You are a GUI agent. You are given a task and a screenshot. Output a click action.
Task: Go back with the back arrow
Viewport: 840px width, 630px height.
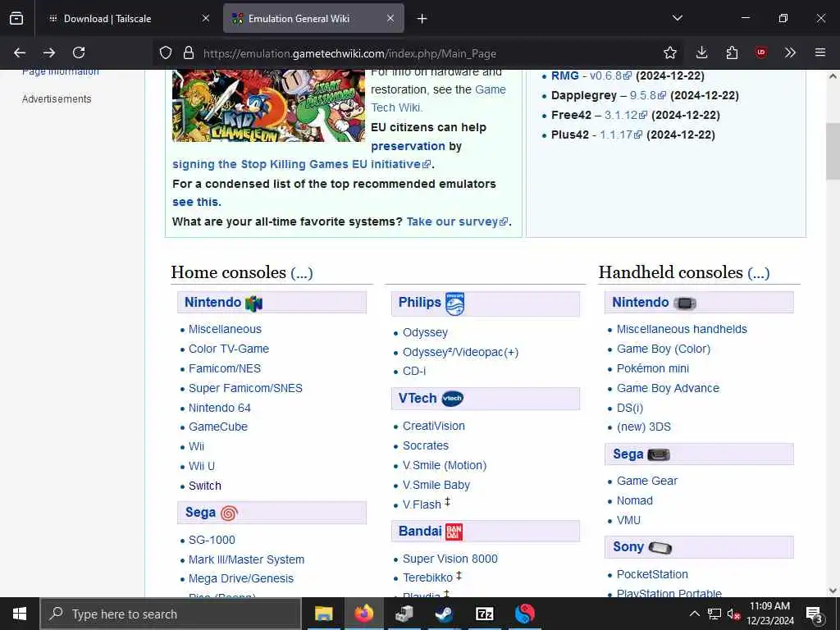(20, 52)
